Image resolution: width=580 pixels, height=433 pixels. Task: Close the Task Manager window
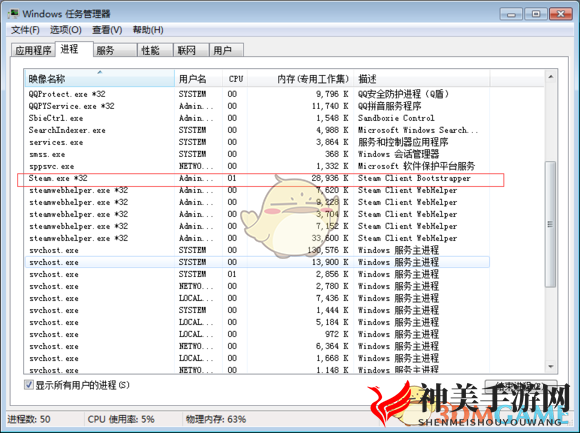coord(561,14)
